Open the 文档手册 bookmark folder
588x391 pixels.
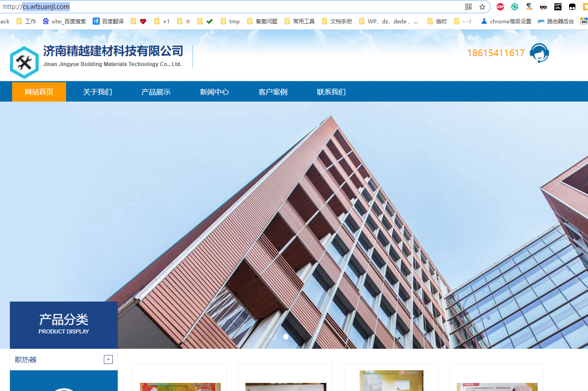tap(337, 21)
